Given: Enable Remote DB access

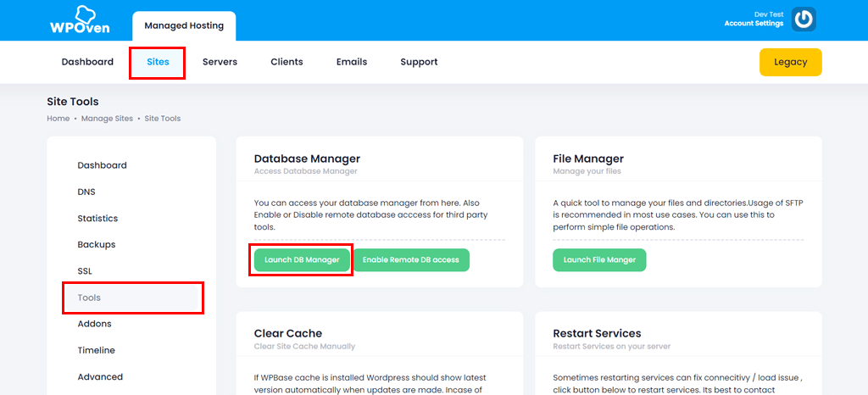Looking at the screenshot, I should (x=411, y=260).
